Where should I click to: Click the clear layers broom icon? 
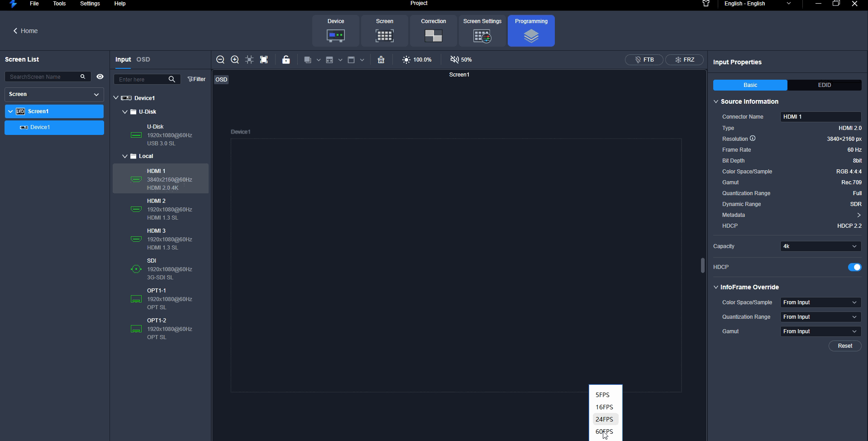381,60
